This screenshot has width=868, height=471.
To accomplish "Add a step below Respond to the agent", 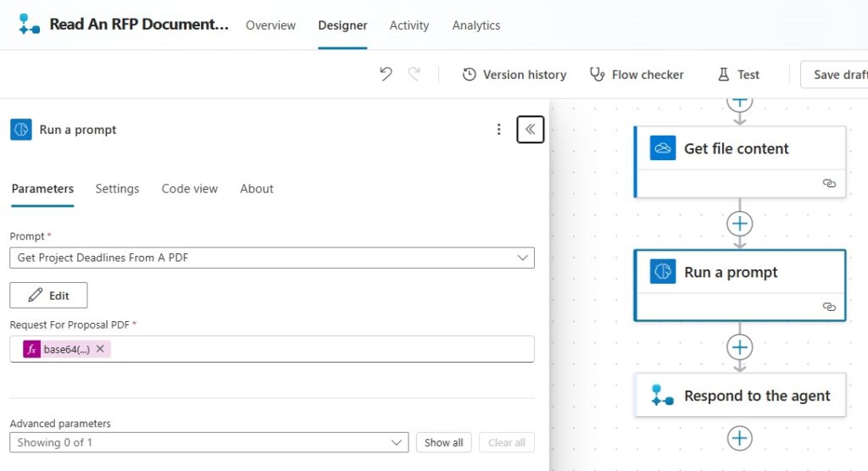I will pos(739,438).
